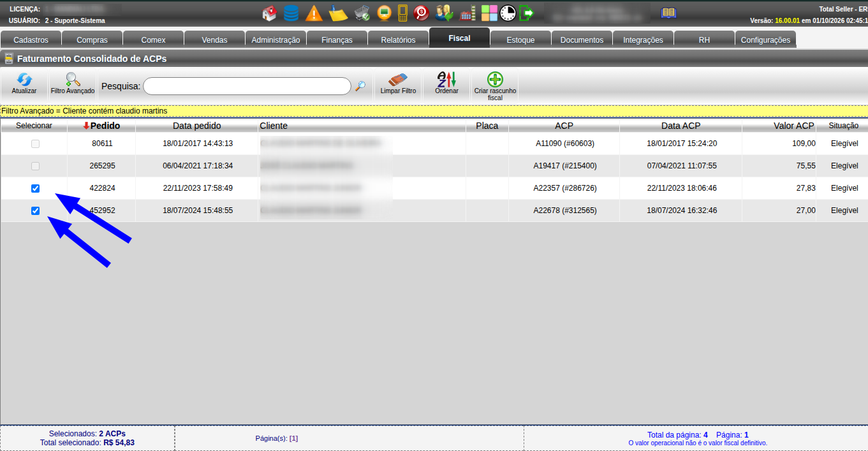Image resolution: width=868 pixels, height=451 pixels.
Task: Click ACP cell A11090 (#60603)
Action: 565,144
